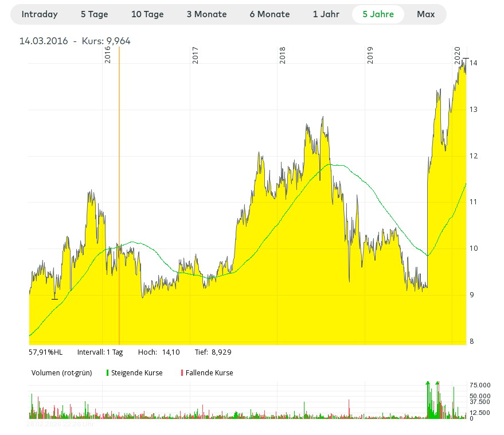The width and height of the screenshot is (504, 435).
Task: Click the 2018 year label on the chart
Action: [283, 55]
